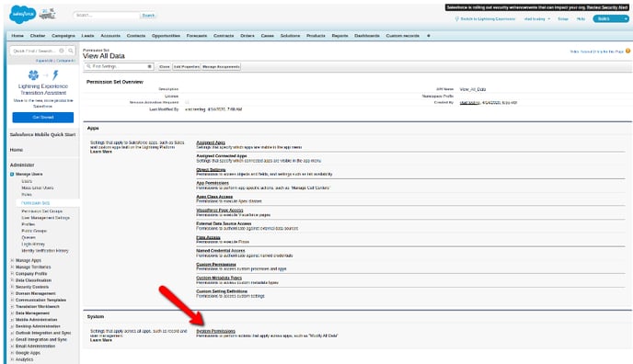Screen dimensions: 633x364
Task: Click the Manage Assignments button
Action: tap(221, 66)
